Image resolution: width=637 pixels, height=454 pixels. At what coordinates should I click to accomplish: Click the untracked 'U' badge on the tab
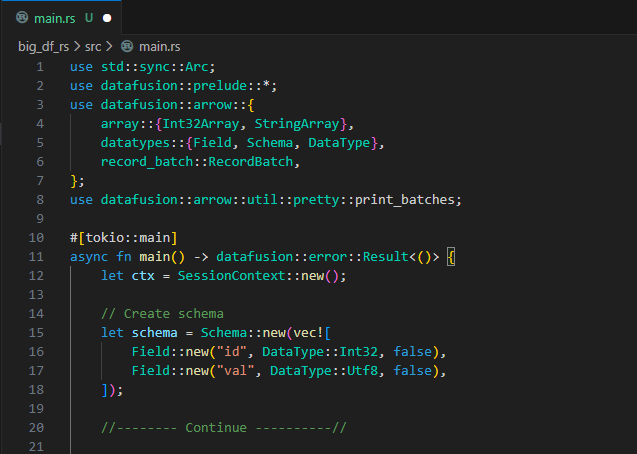click(89, 17)
